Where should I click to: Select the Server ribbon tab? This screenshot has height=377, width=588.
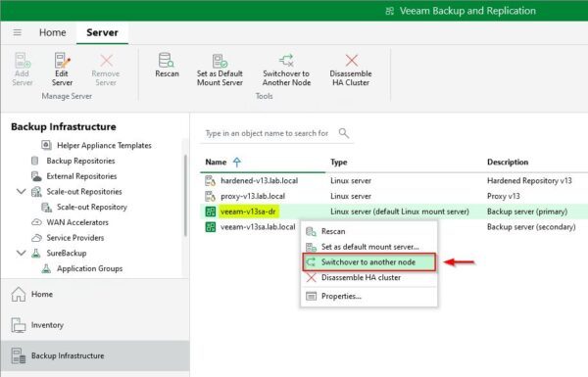click(x=102, y=32)
